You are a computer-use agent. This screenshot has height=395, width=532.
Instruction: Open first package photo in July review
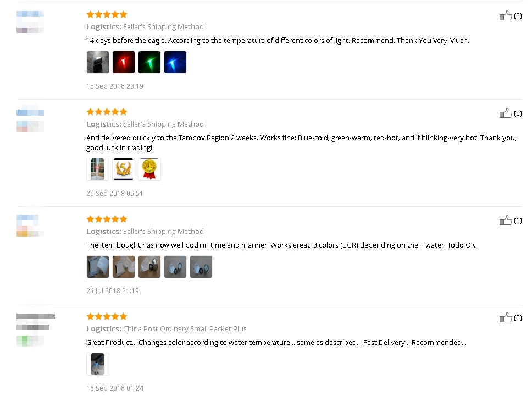[x=98, y=267]
